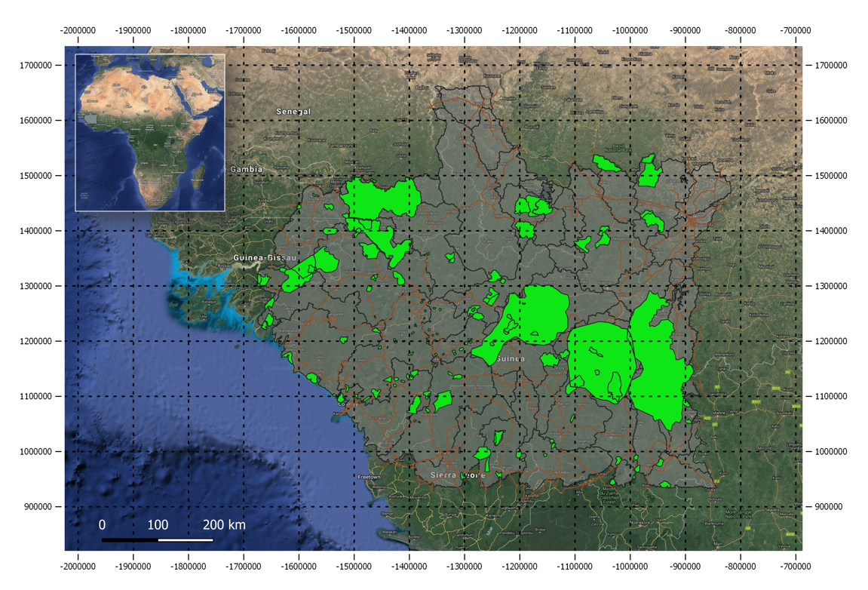The width and height of the screenshot is (868, 590).
Task: Click the highlighted region rectangle inside the inset map
Action: pos(90,118)
